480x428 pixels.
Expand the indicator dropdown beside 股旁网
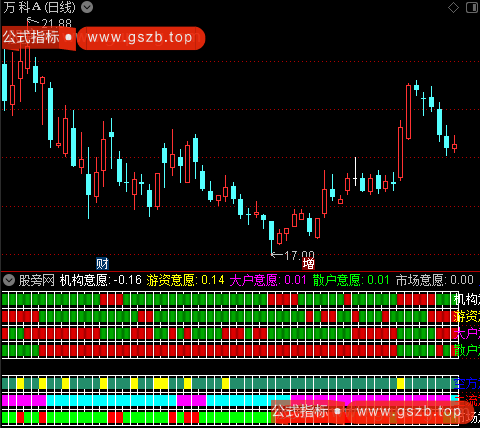[x=9, y=280]
